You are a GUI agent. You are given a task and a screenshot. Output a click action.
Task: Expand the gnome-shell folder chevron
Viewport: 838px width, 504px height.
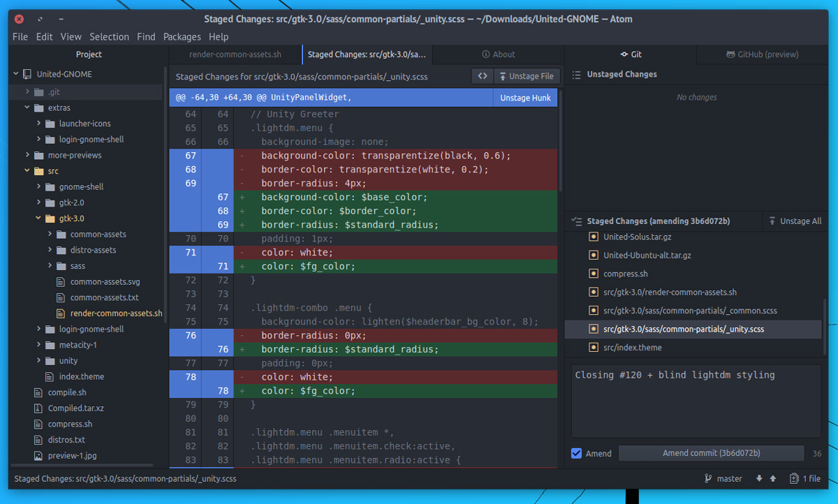[x=39, y=187]
